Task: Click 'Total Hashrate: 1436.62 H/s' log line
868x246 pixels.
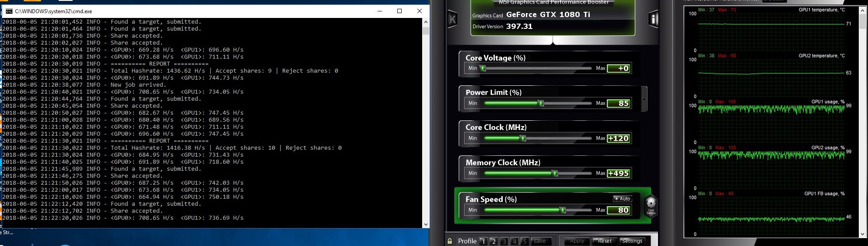Action: (170, 70)
